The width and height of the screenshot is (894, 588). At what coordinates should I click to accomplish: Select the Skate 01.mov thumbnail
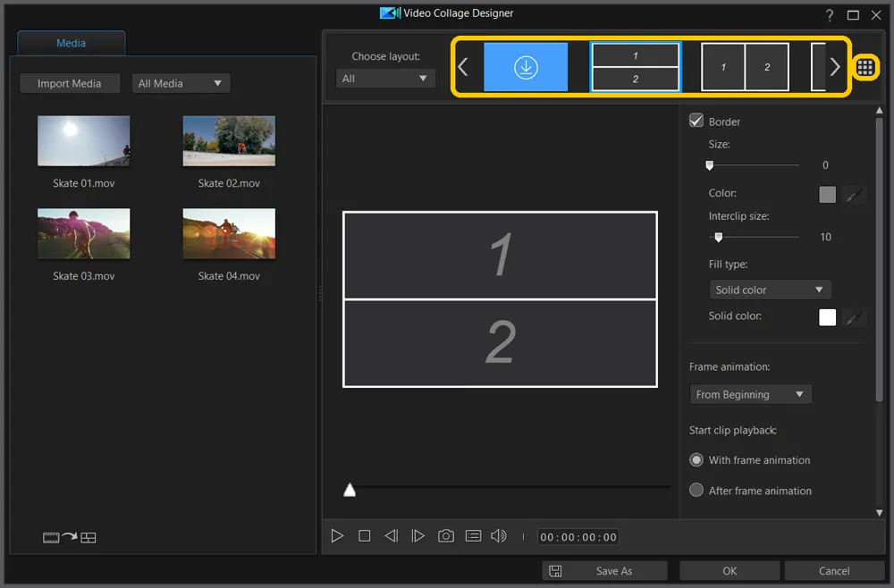84,140
